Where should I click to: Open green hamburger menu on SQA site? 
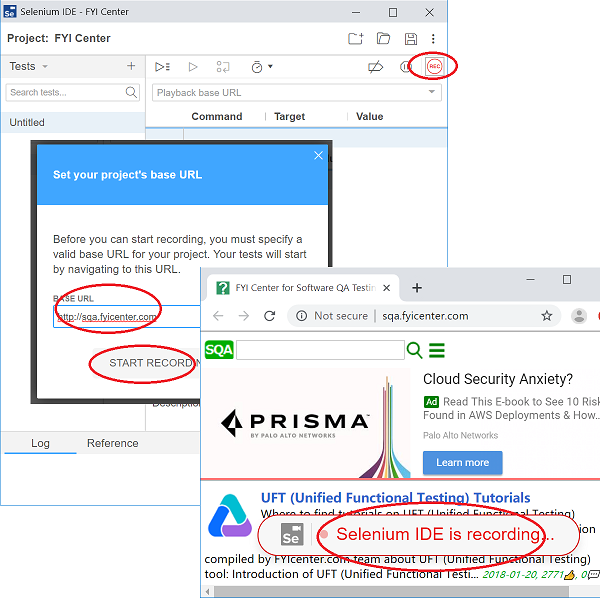437,350
